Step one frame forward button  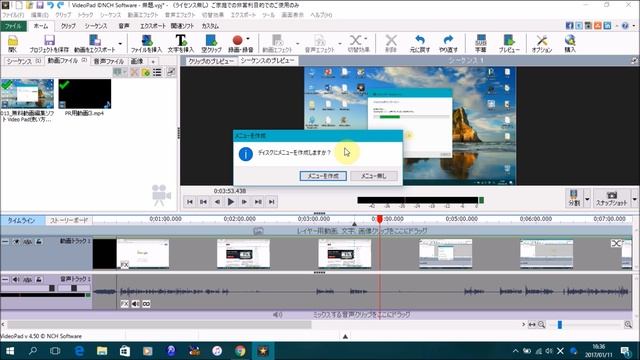click(244, 202)
